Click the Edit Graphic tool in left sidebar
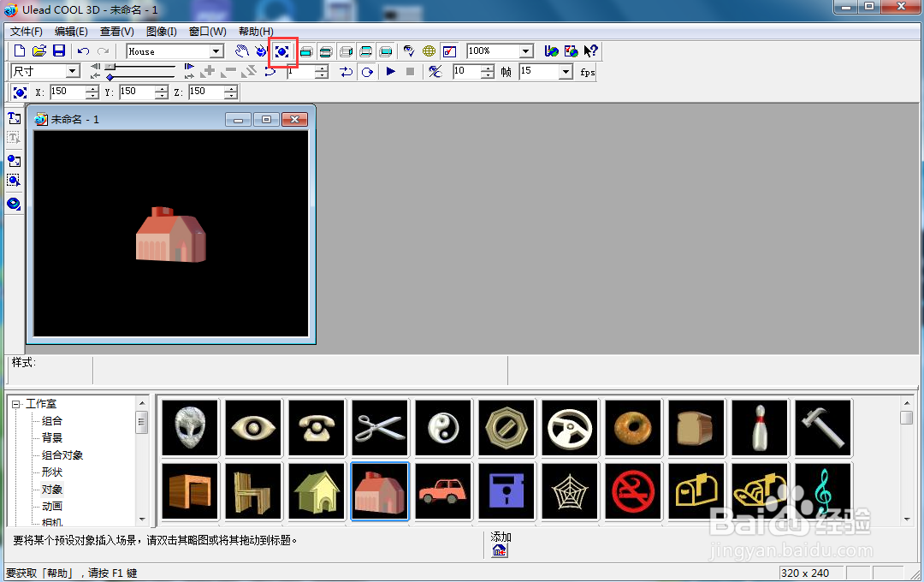The width and height of the screenshot is (924, 582). click(15, 181)
